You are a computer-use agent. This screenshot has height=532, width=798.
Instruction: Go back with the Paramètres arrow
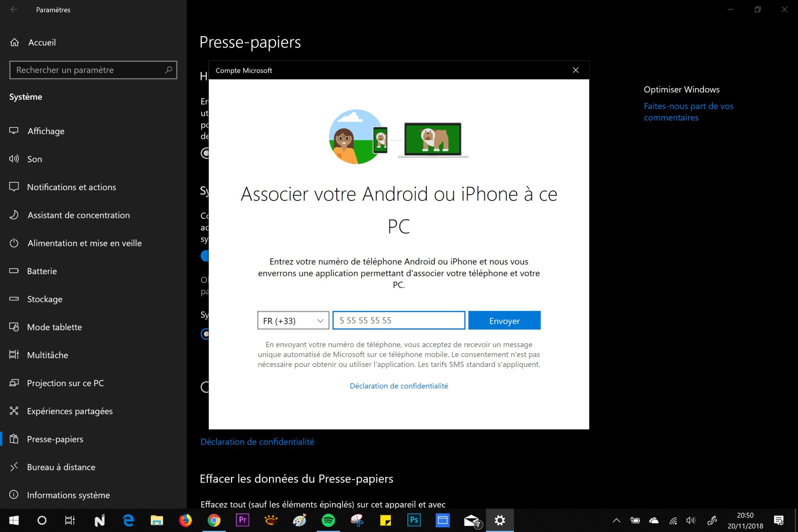coord(14,9)
